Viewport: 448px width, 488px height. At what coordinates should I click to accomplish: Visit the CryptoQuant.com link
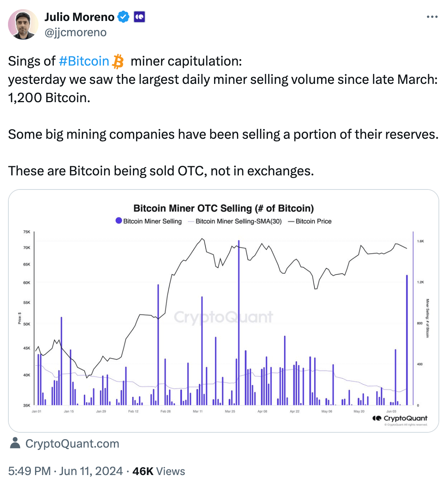click(x=72, y=443)
